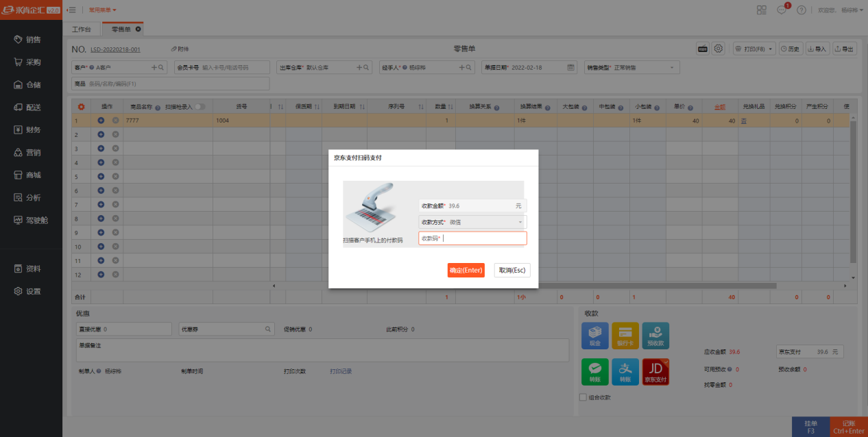The height and width of the screenshot is (437, 868).
Task: Collapse the sidebar using the hamburger icon
Action: pyautogui.click(x=71, y=10)
